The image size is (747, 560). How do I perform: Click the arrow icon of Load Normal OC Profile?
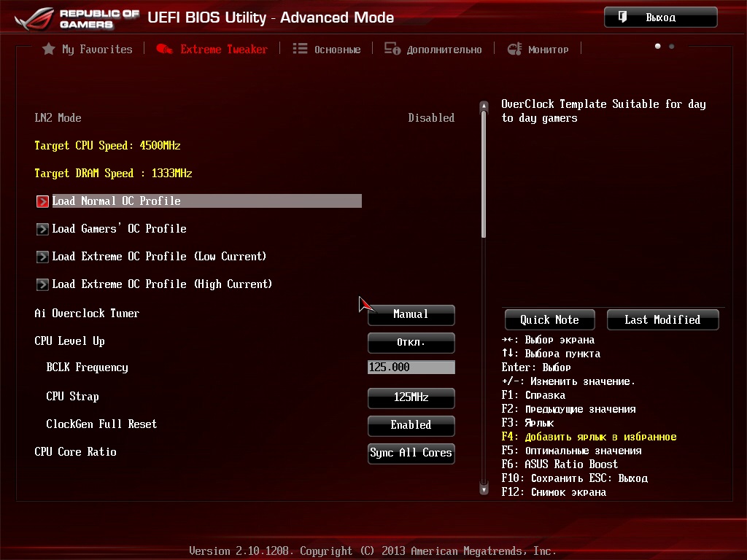[42, 201]
